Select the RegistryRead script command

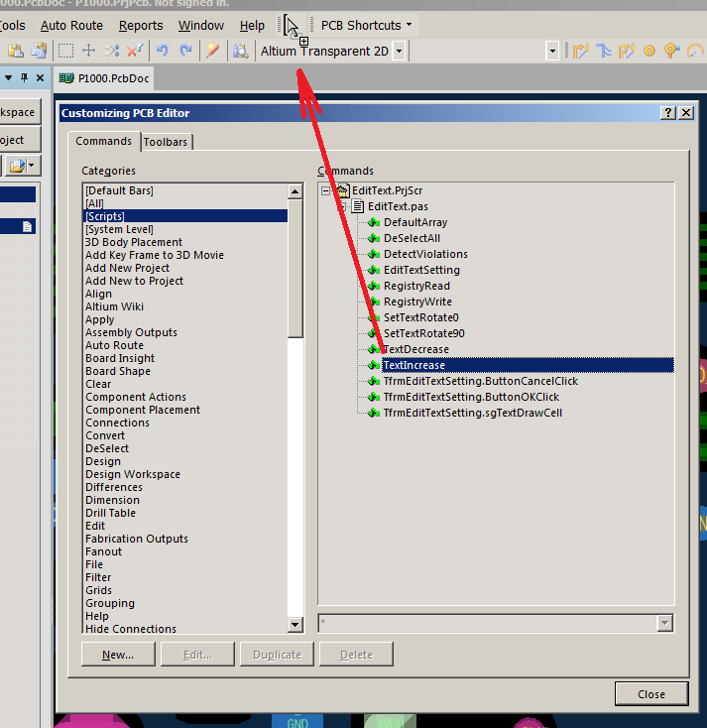click(416, 286)
